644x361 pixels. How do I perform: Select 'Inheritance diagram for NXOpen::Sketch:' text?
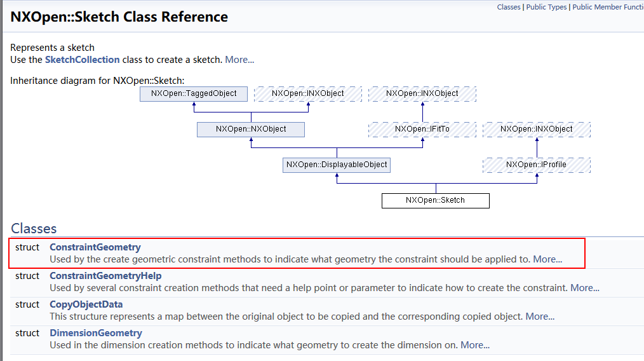(97, 81)
